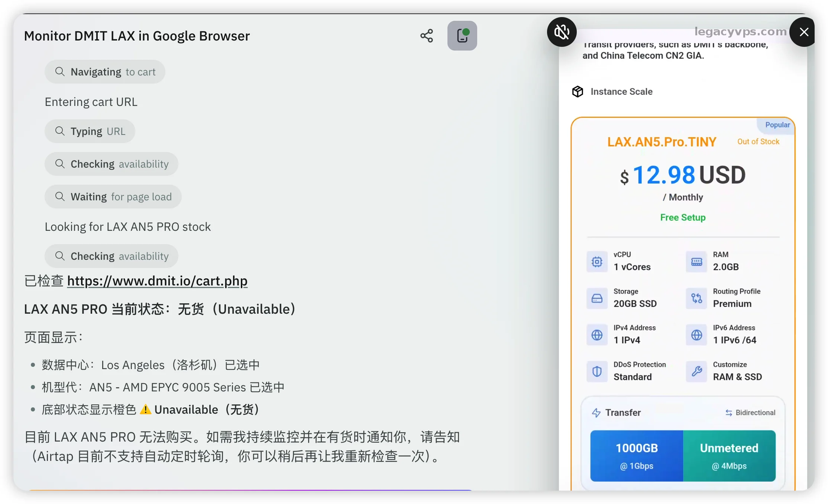Click the Standard DDoS protection value
The height and width of the screenshot is (504, 828).
pyautogui.click(x=633, y=377)
